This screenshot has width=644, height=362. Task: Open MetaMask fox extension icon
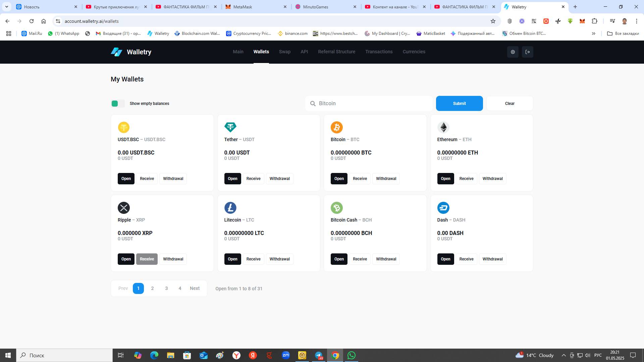pyautogui.click(x=582, y=21)
